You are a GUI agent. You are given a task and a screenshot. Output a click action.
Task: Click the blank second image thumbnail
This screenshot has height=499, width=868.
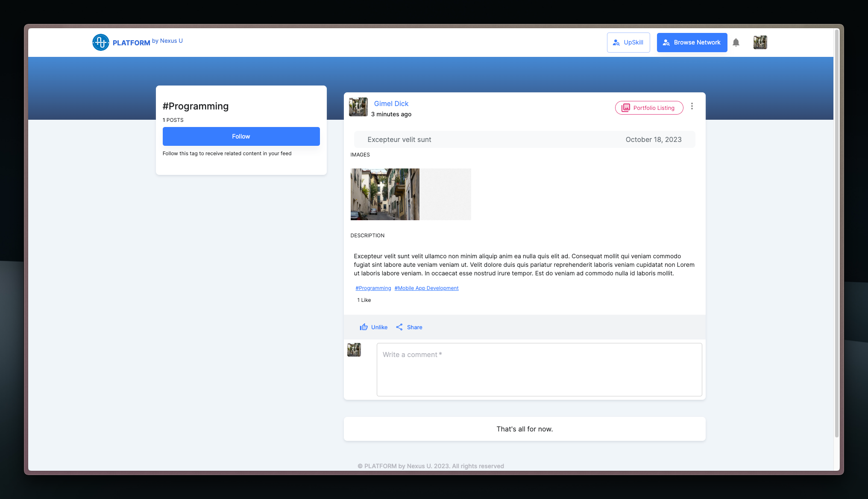pos(445,194)
